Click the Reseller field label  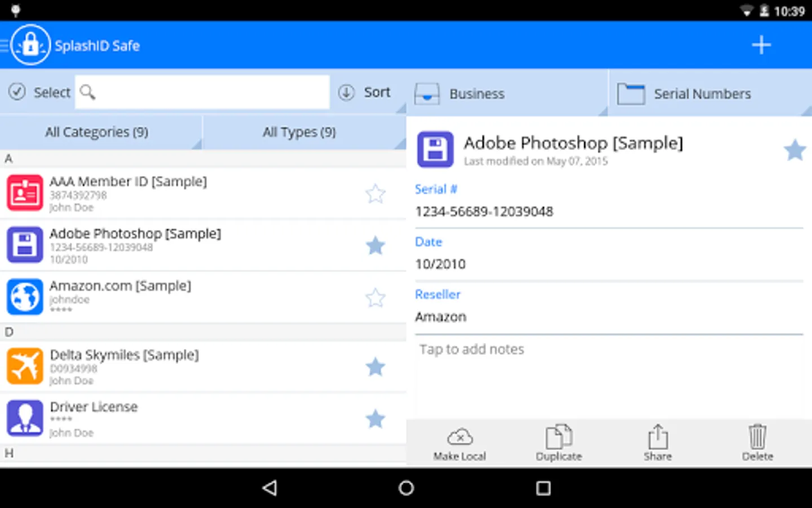tap(438, 294)
